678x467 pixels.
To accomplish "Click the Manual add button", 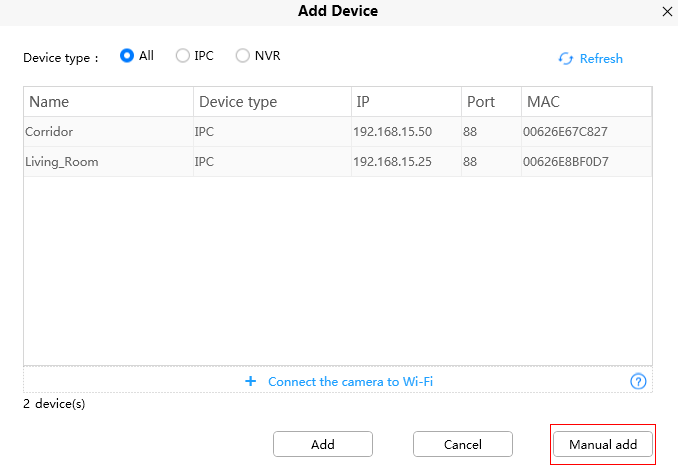I will [x=603, y=444].
